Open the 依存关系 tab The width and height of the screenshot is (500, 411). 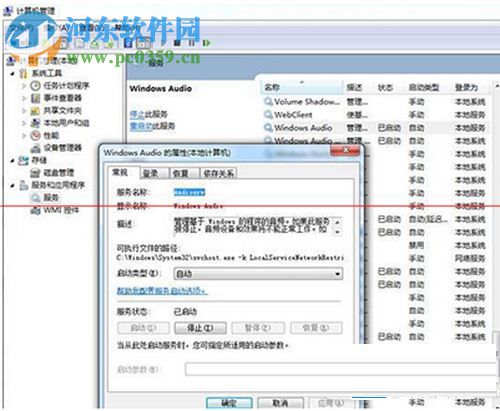click(219, 173)
